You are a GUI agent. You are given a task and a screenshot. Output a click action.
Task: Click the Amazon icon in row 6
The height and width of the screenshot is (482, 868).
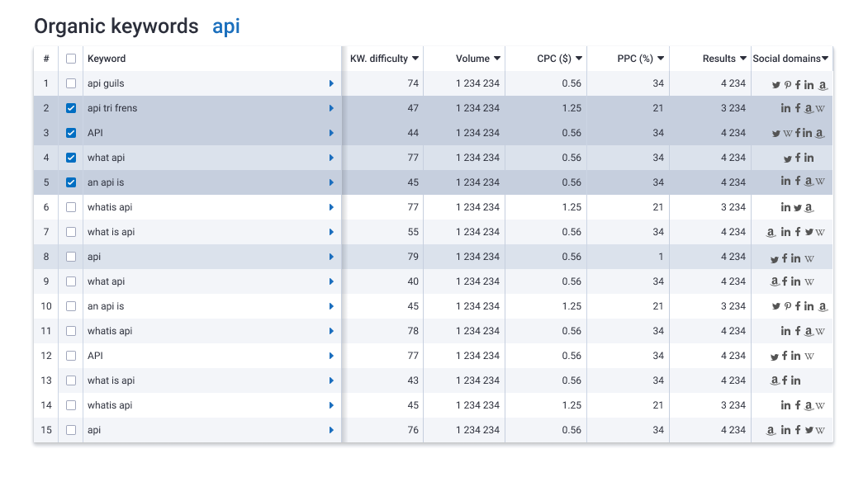809,208
